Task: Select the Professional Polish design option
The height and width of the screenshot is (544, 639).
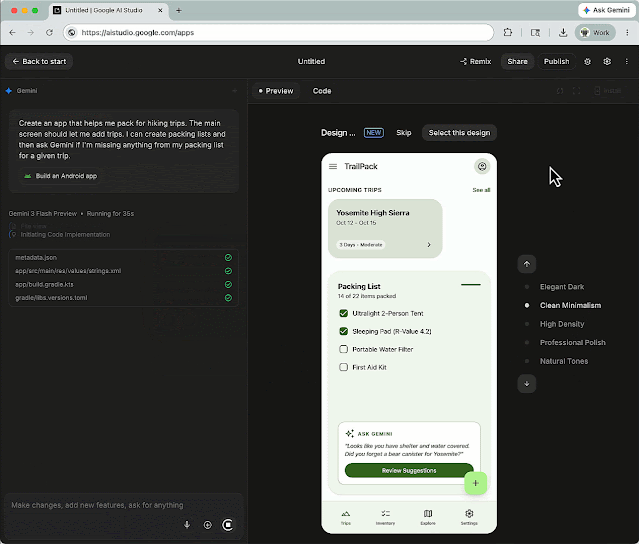Action: pos(573,342)
